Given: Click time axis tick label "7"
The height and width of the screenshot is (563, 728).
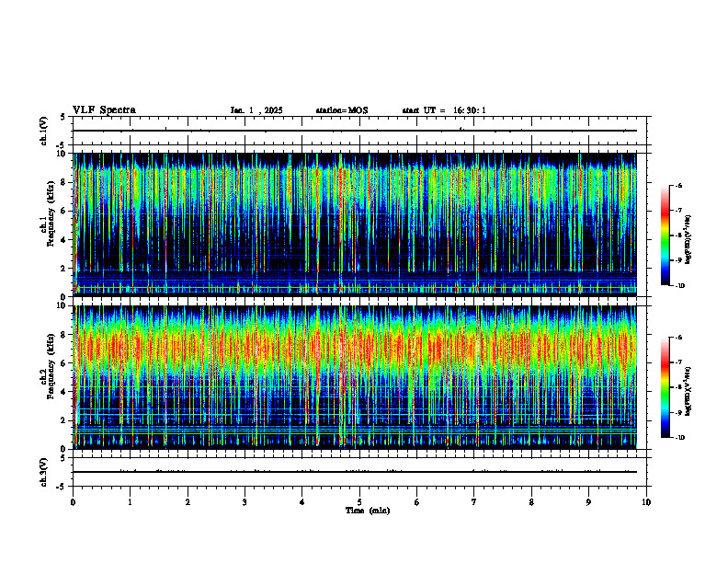Looking at the screenshot, I should (x=474, y=502).
